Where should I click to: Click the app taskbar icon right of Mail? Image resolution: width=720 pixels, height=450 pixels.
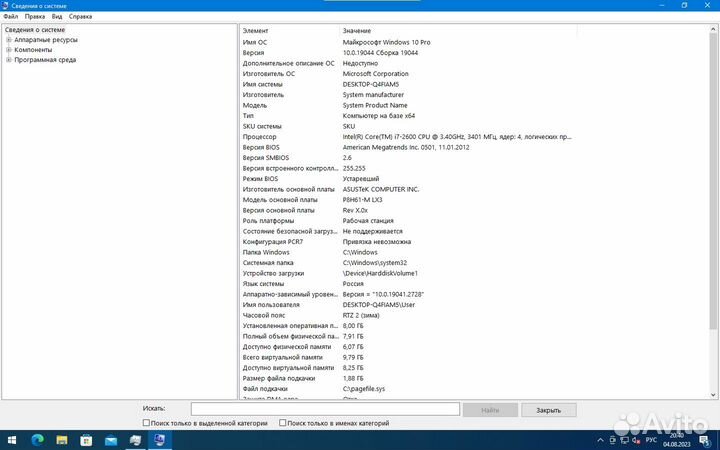135,440
